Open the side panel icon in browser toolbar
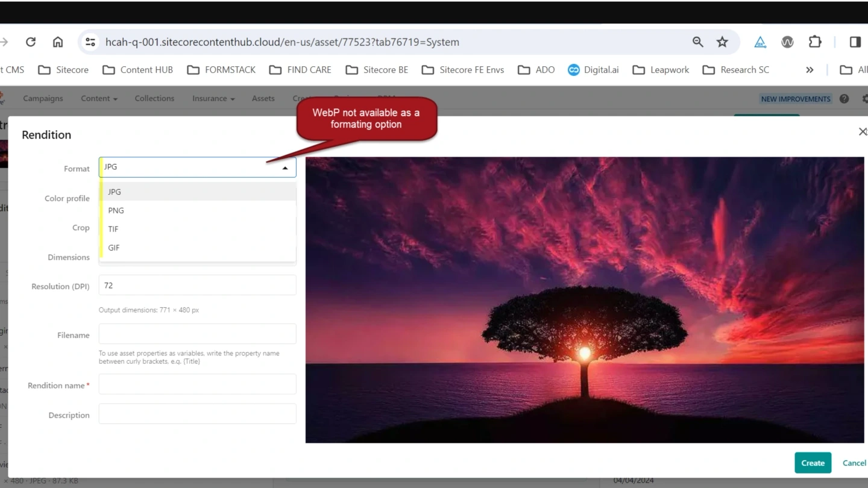Screen dimensions: 868x488 pyautogui.click(x=855, y=42)
